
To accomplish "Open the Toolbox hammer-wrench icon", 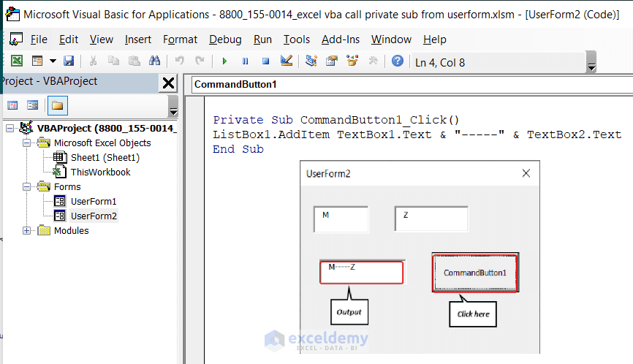I will pos(374,61).
